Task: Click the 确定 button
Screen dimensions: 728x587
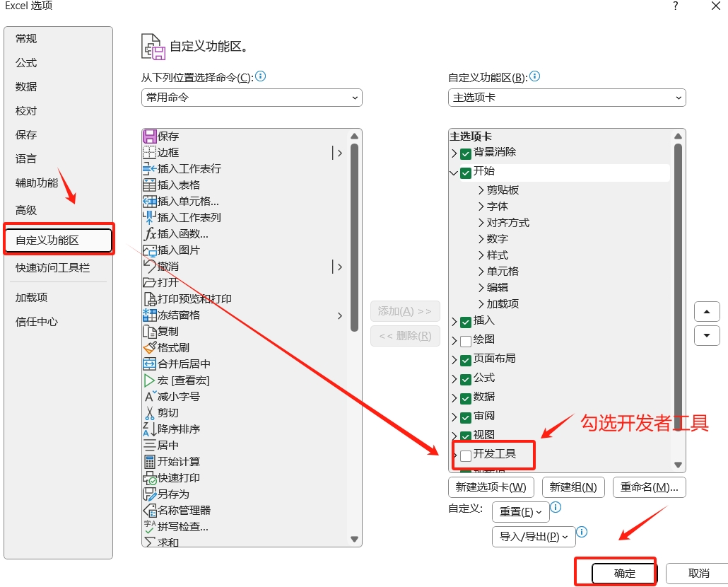Action: click(623, 574)
